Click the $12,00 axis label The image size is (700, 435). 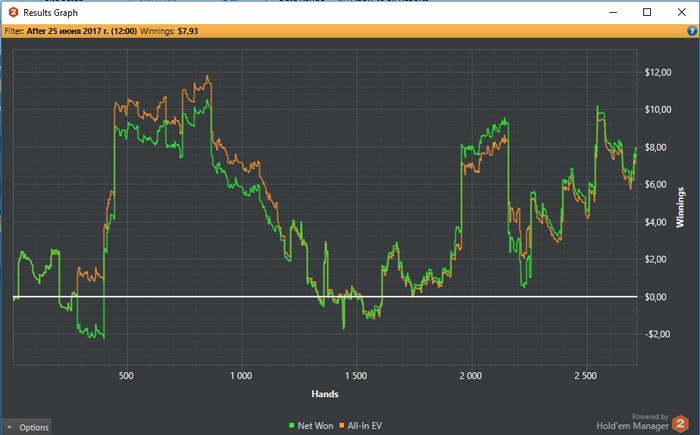[x=658, y=72]
